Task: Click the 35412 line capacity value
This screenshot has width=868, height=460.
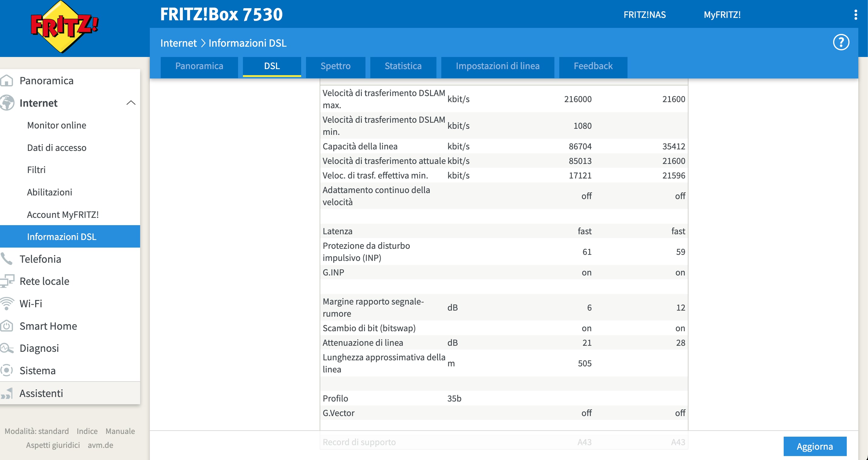Action: pos(673,146)
